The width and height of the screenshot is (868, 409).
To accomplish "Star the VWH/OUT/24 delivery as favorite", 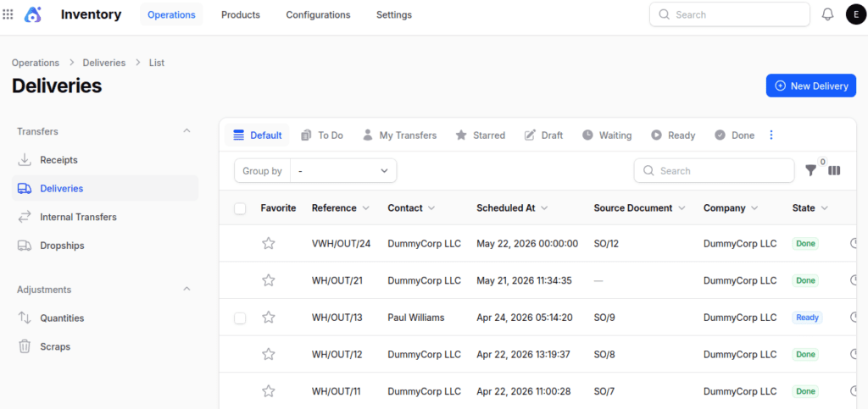I will point(269,243).
